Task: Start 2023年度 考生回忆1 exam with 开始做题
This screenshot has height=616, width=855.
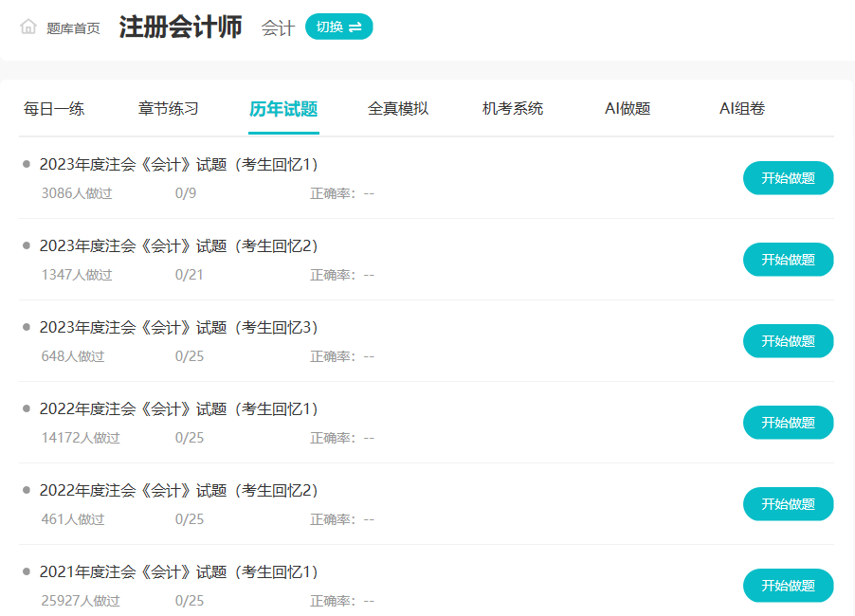Action: (788, 178)
